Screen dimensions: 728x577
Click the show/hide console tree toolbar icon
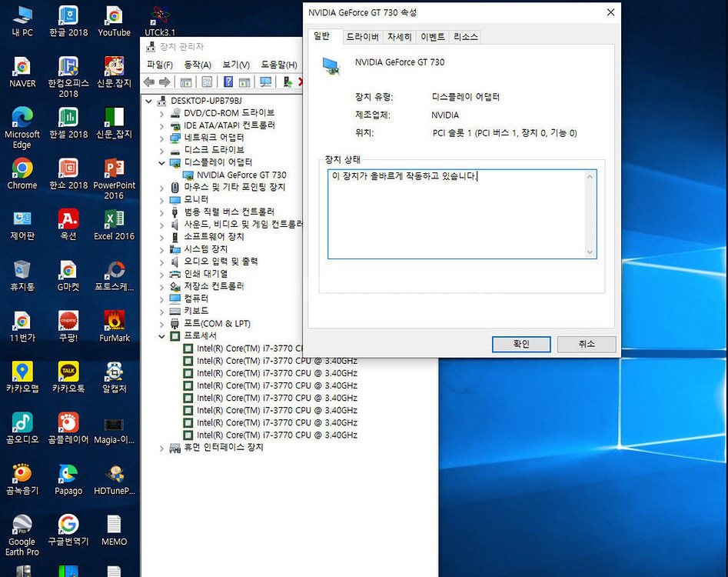pos(186,82)
